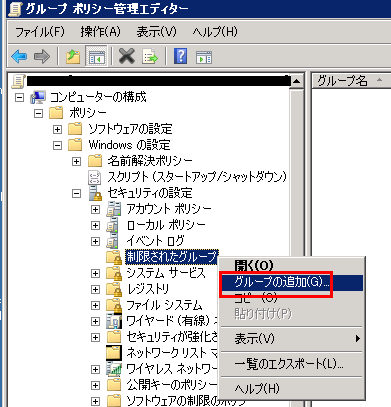Click the script icon beside スクリプト

pos(94,177)
